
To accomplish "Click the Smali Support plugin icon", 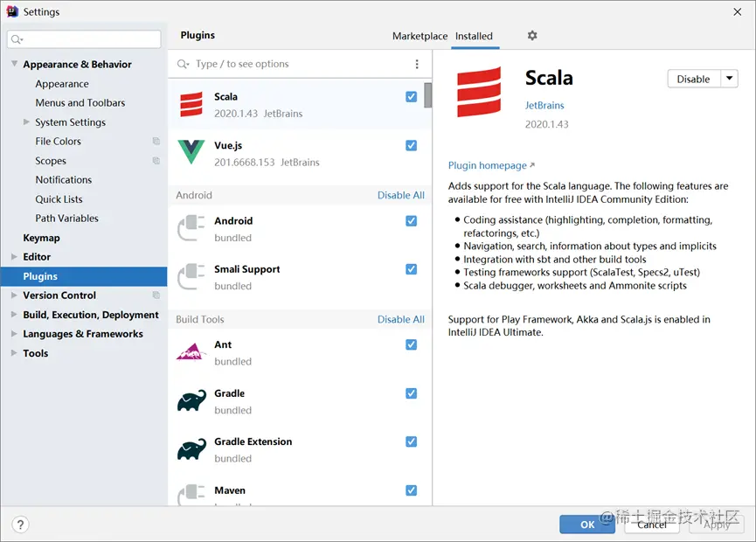I will [191, 276].
